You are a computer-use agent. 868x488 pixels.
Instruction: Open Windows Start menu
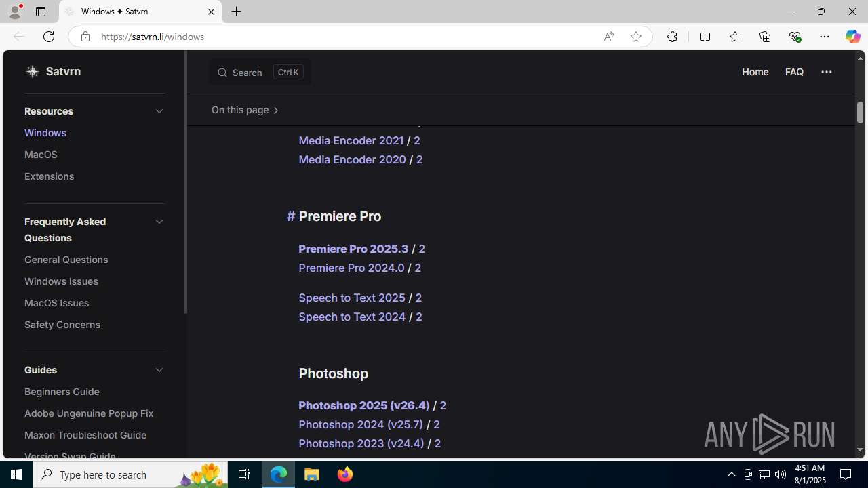(16, 474)
